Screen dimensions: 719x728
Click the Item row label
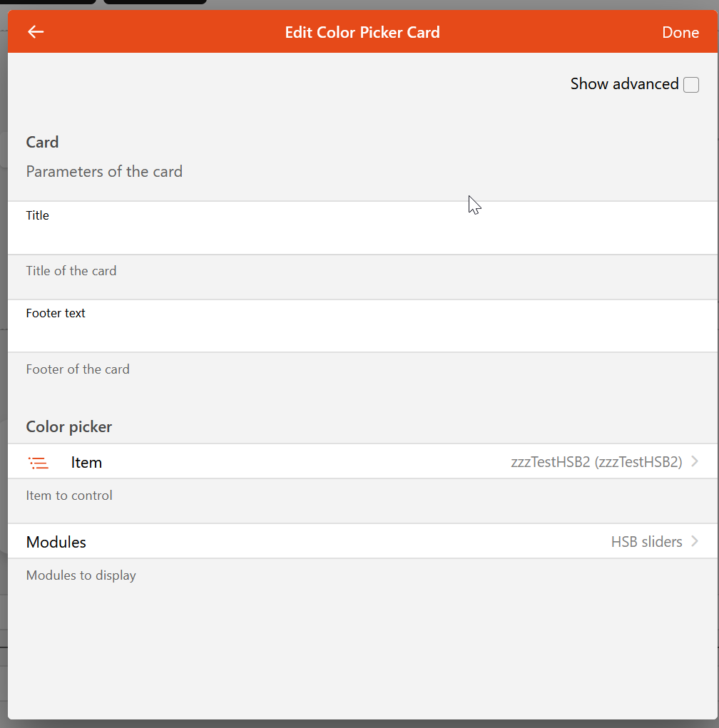click(x=86, y=463)
